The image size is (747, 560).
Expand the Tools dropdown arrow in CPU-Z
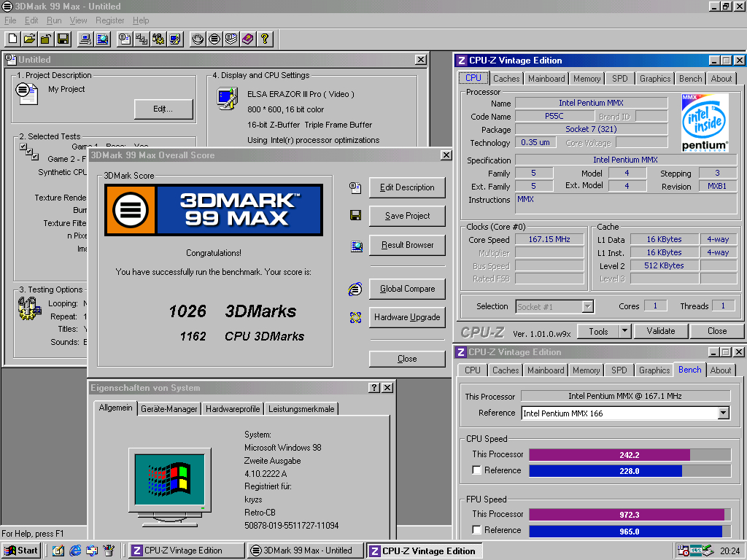coord(624,331)
